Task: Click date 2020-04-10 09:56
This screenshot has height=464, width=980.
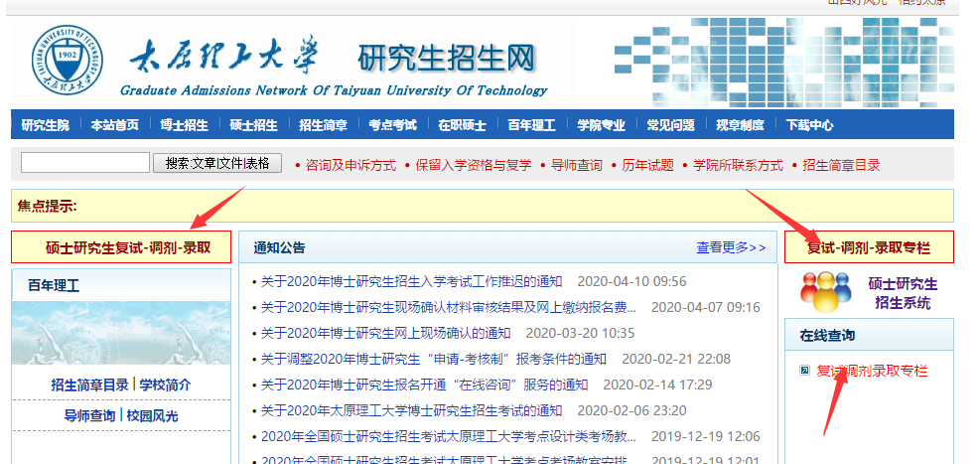Action: click(631, 281)
